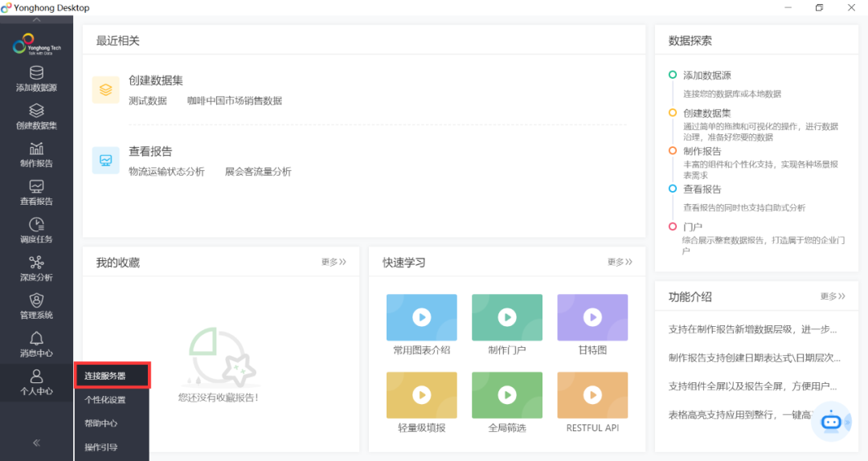
Task: Click text 连接您的数据库或本地数据
Action: point(732,94)
